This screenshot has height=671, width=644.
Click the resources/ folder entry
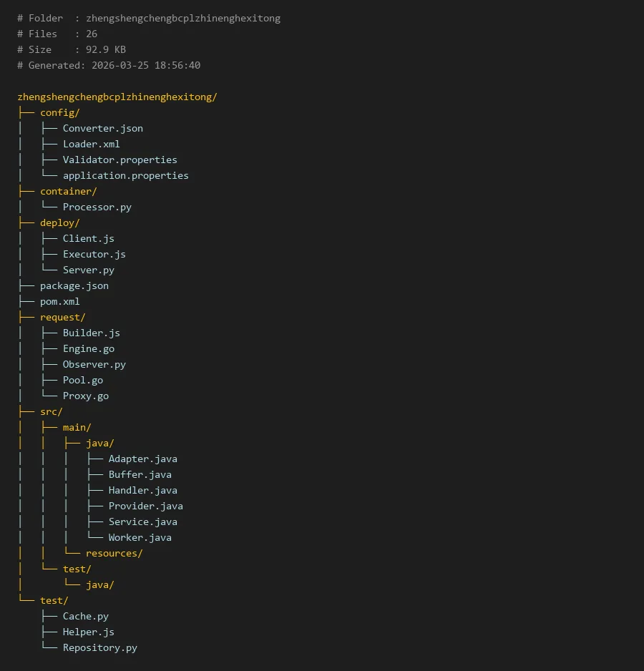pyautogui.click(x=114, y=553)
